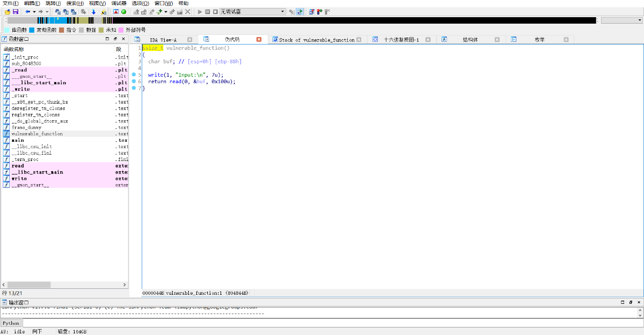Click the 外部符号 pink legend swatch
644x335 pixels.
click(121, 30)
